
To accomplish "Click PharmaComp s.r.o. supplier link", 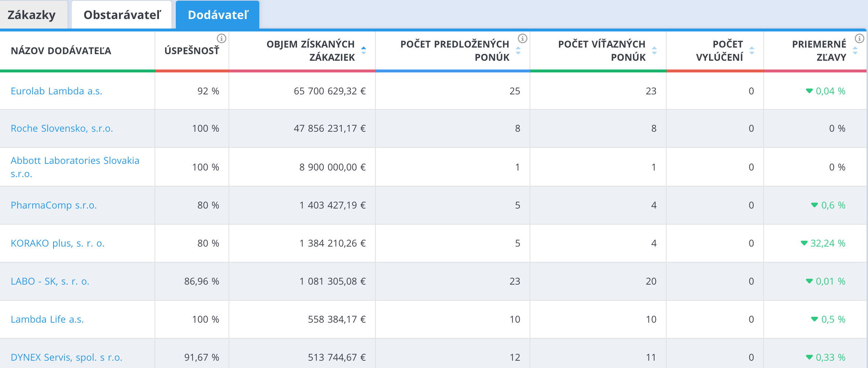I will click(x=54, y=205).
